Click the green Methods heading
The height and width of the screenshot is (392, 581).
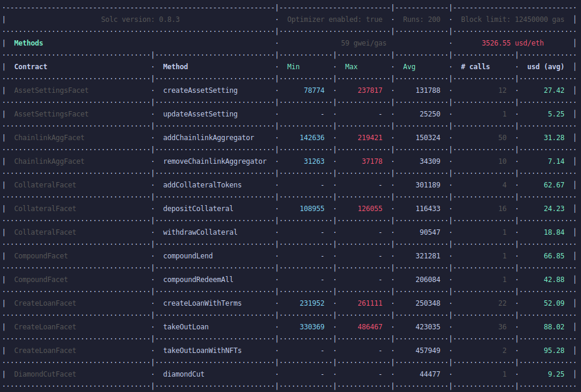[x=28, y=43]
